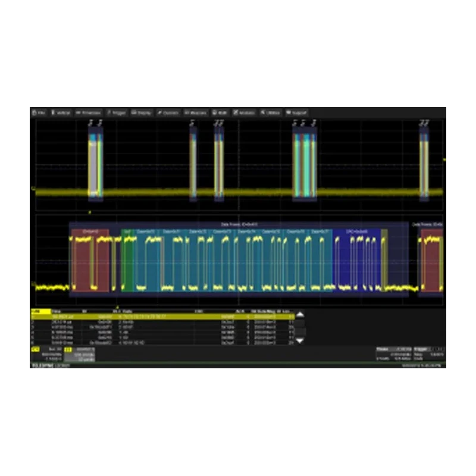Viewport: 476px width, 476px height.
Task: Open the Utilities menu
Action: pyautogui.click(x=270, y=112)
